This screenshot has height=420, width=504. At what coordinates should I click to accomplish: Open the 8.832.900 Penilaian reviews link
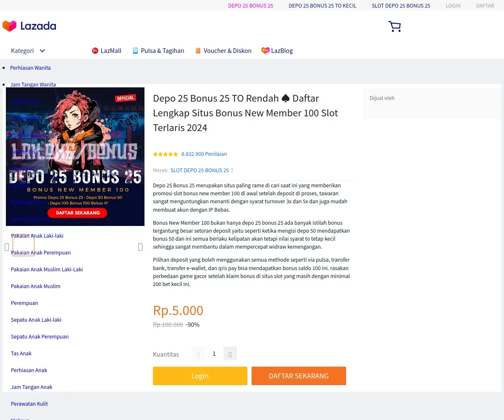click(204, 154)
